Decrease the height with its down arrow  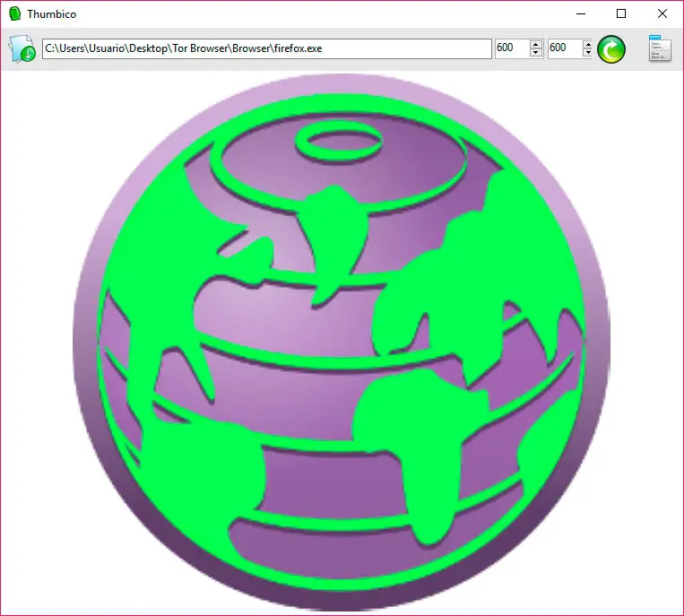tap(587, 52)
